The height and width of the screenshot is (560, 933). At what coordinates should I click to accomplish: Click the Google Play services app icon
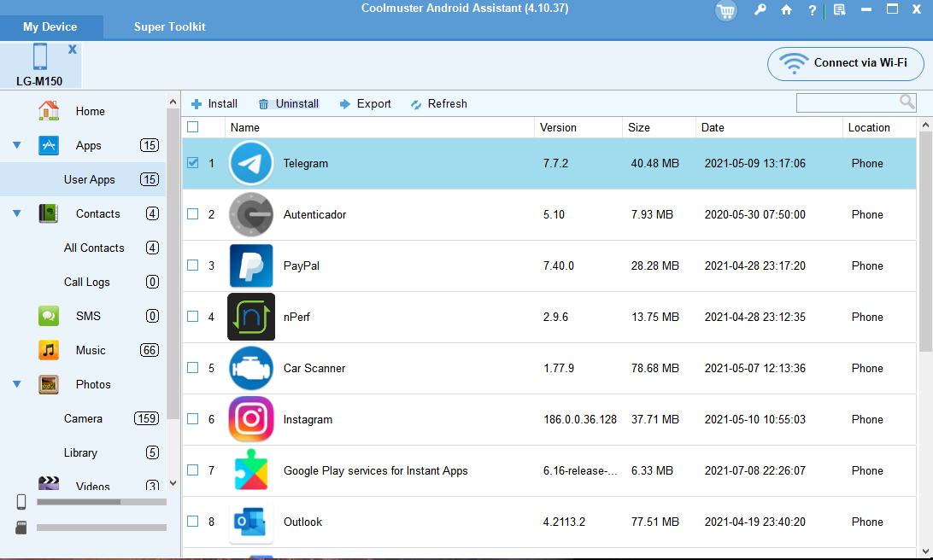(251, 470)
